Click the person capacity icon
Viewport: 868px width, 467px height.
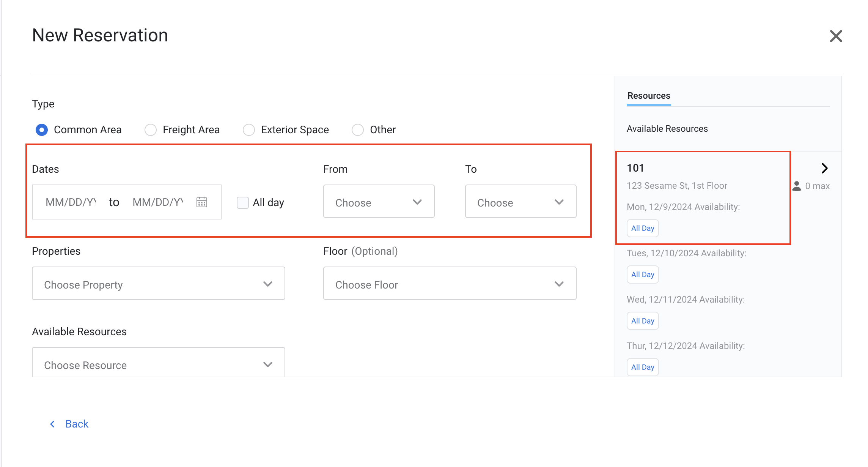797,186
